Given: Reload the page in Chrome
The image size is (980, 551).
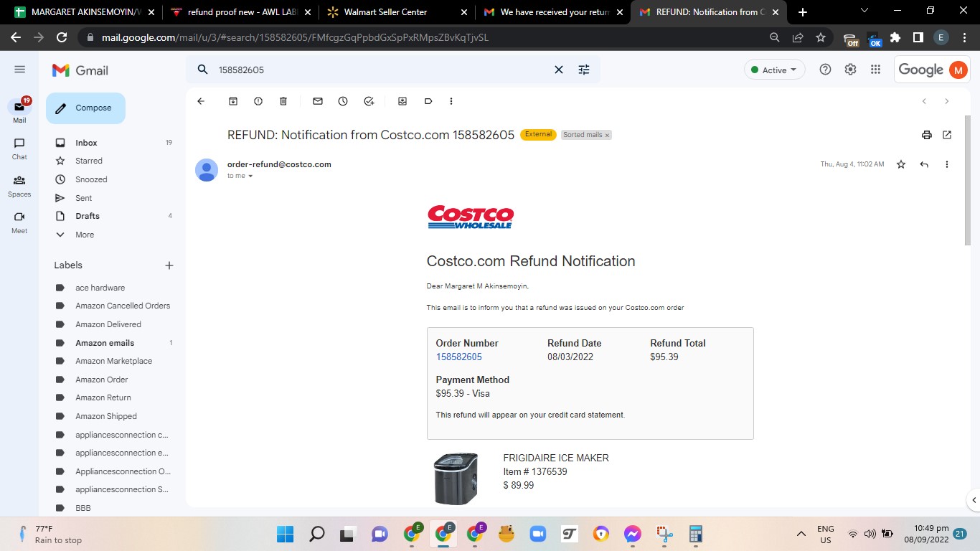Looking at the screenshot, I should [x=62, y=37].
